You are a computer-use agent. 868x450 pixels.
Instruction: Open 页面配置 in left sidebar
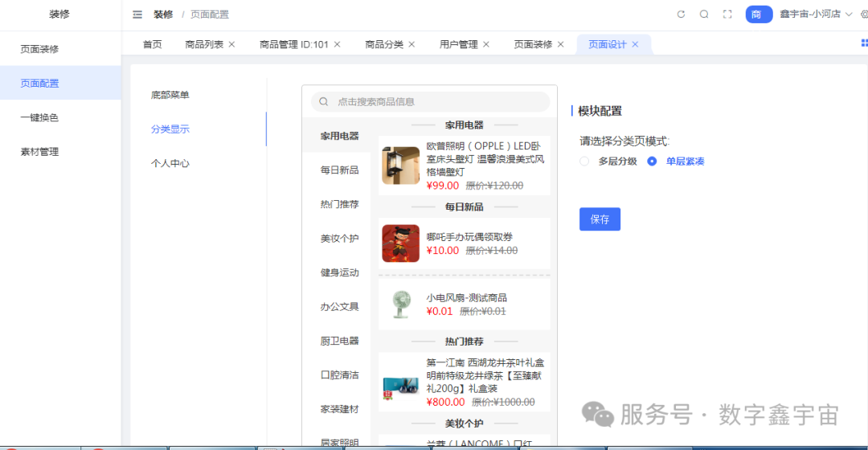(x=61, y=83)
